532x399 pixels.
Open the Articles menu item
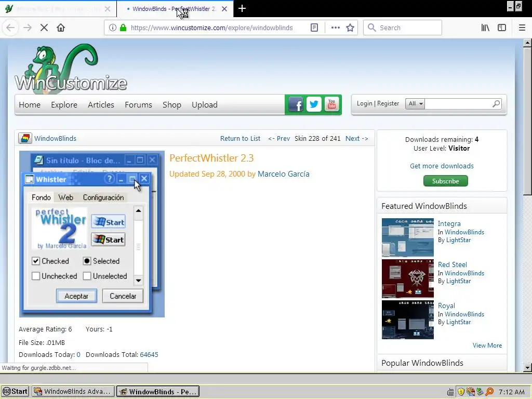pyautogui.click(x=101, y=105)
